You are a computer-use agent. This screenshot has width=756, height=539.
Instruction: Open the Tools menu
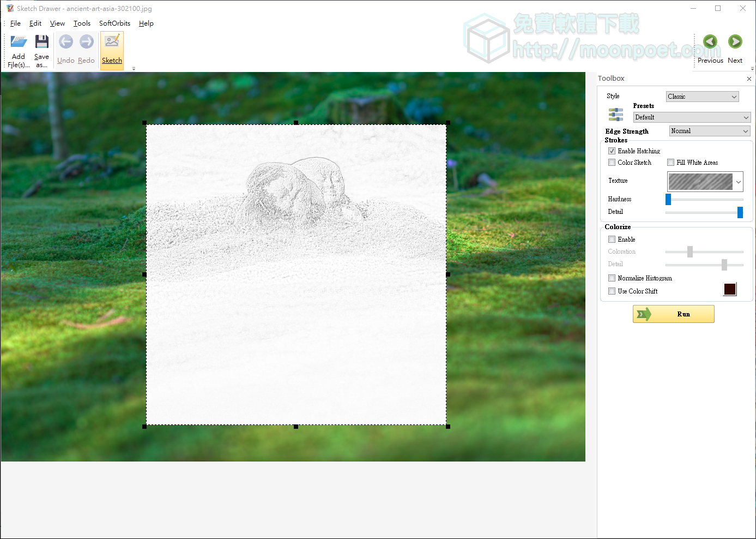pyautogui.click(x=82, y=23)
